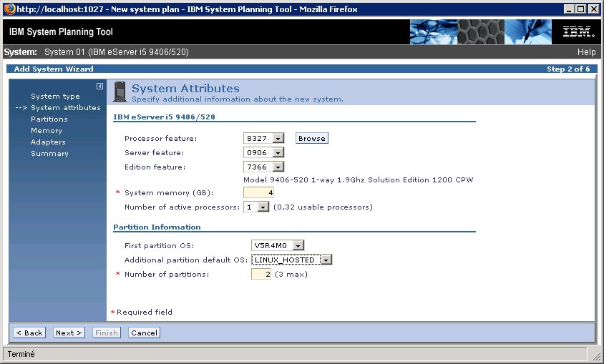Screen dimensions: 604x364
Task: Select System attributes in the wizard steps
Action: coord(66,108)
